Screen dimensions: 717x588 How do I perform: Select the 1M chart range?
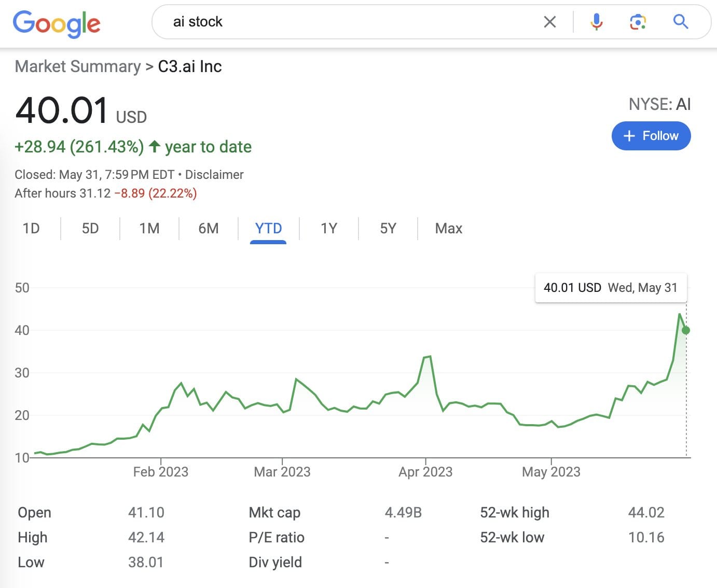[149, 229]
